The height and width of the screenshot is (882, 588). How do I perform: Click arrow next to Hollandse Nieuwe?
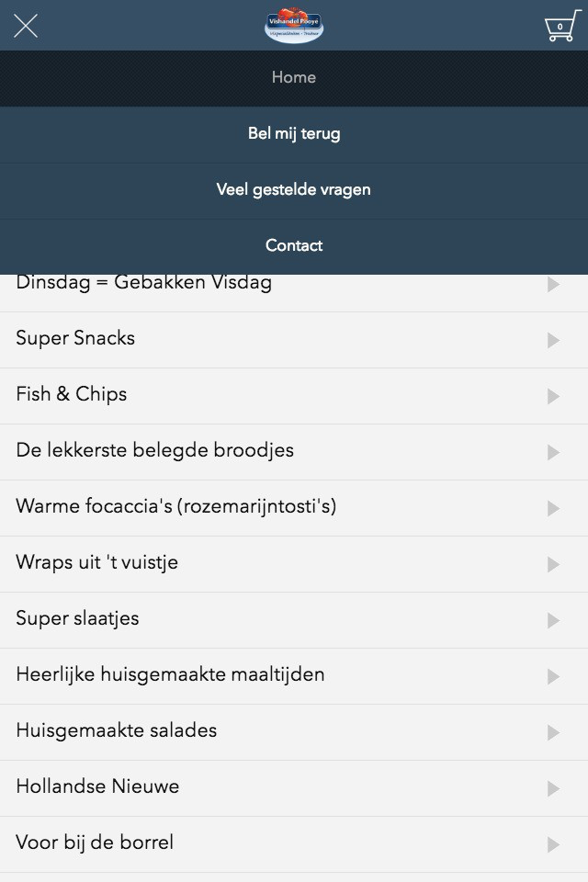tap(553, 789)
